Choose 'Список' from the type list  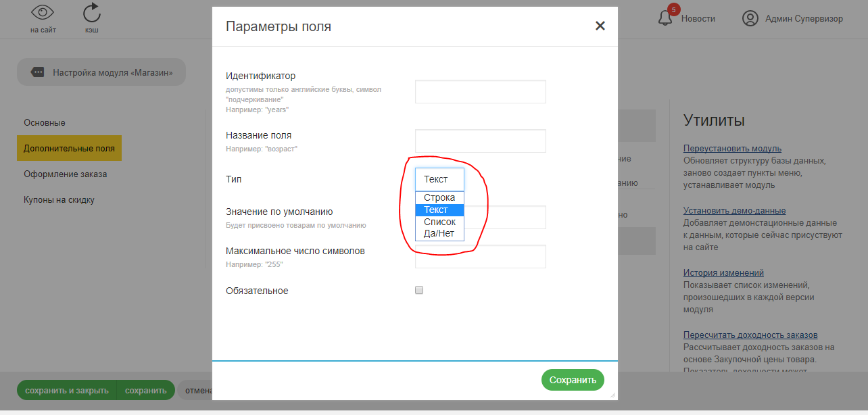tap(439, 222)
